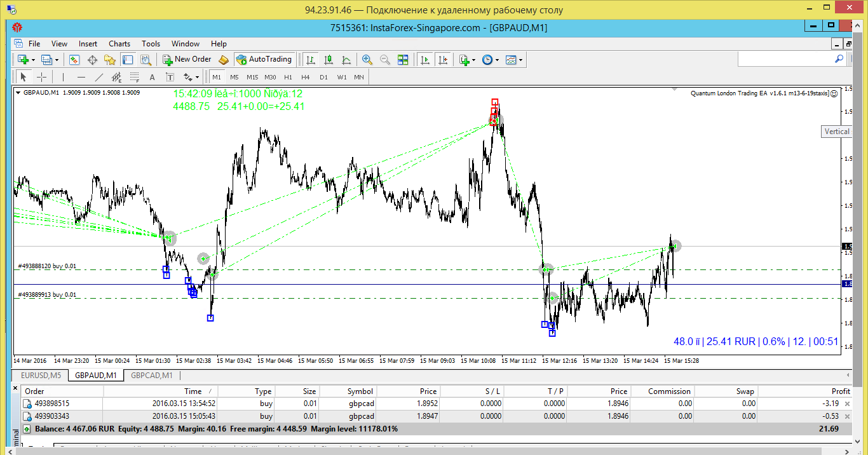Select the trendline drawing tool
The width and height of the screenshot is (868, 455).
(x=98, y=77)
